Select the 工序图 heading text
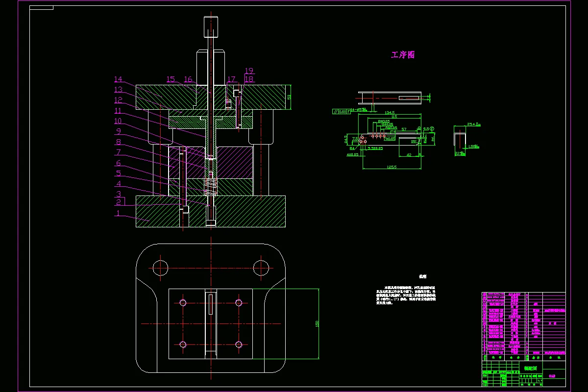Image resolution: width=588 pixels, height=392 pixels. [x=403, y=55]
